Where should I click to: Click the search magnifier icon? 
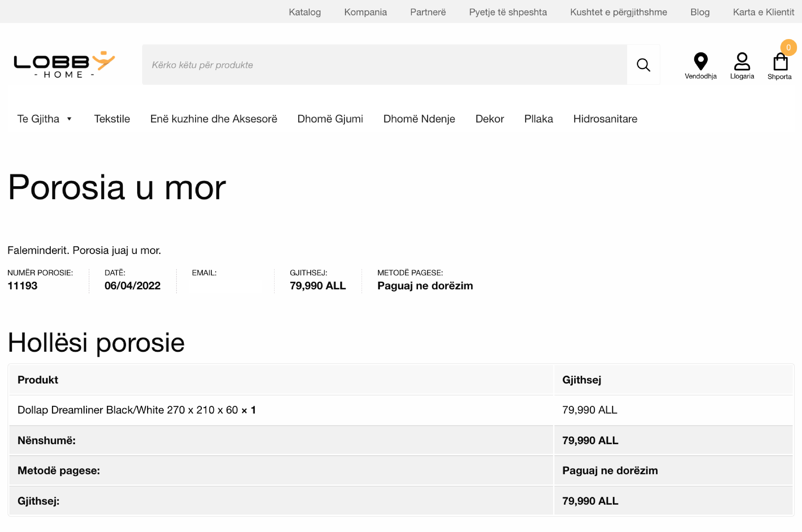[x=643, y=64]
